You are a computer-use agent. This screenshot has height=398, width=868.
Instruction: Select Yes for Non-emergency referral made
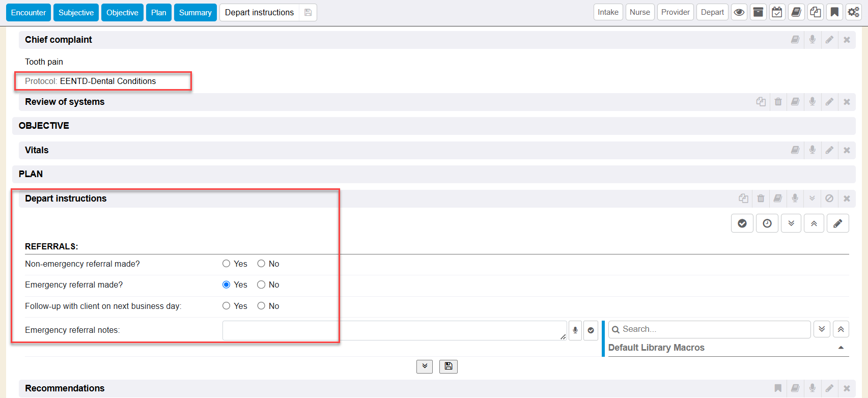227,264
